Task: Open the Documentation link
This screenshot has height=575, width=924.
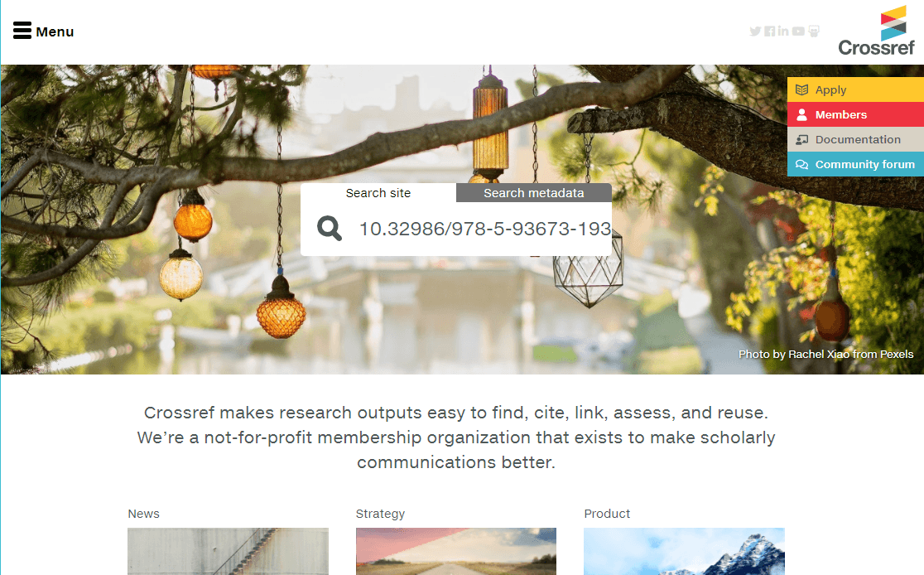Action: tap(858, 140)
